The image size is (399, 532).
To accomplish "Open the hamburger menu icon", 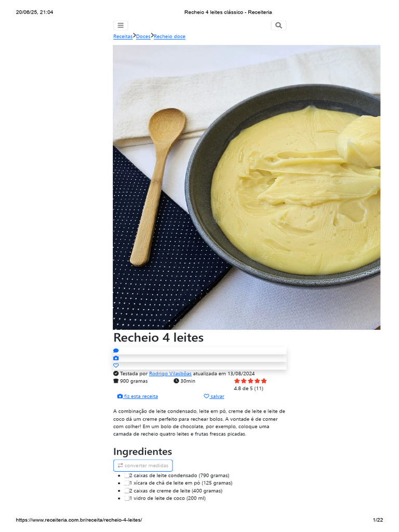I will (x=121, y=25).
